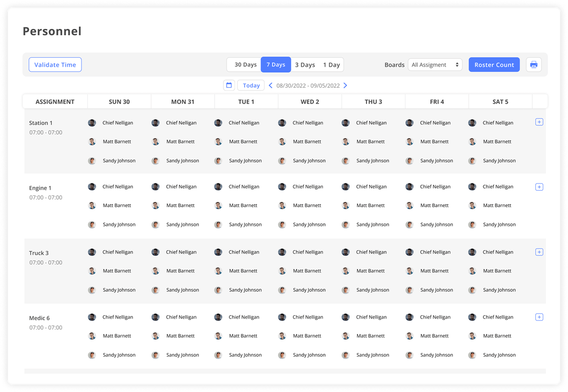
Task: Switch schedule view to 30 Days
Action: pos(244,64)
